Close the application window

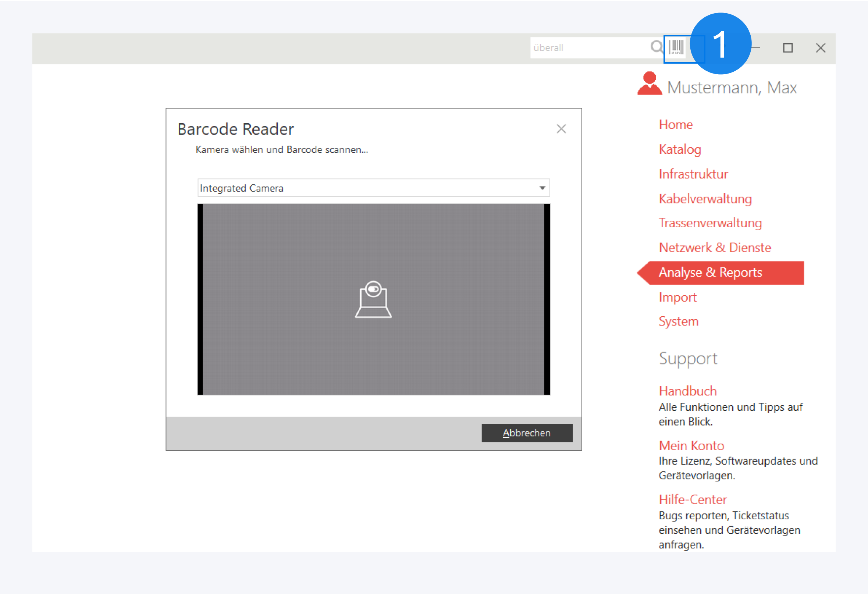point(820,48)
